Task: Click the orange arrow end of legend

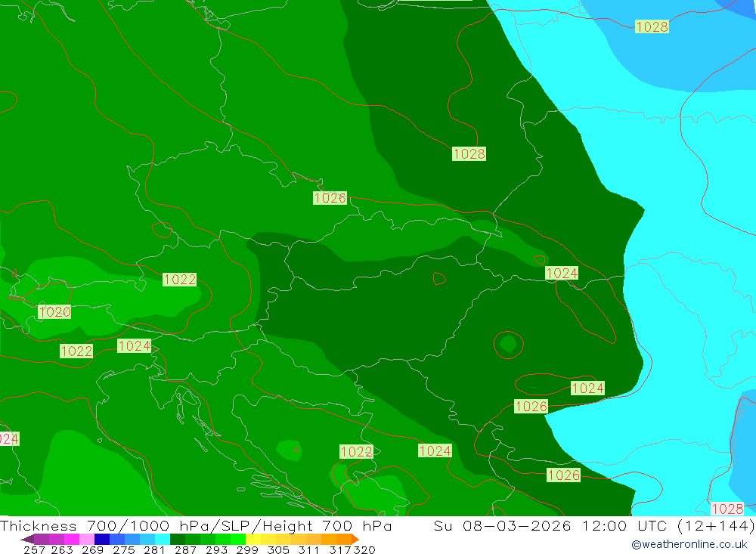Action: (355, 539)
